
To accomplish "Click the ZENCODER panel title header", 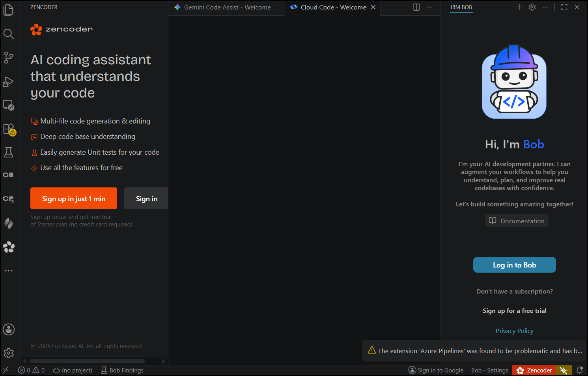I will pyautogui.click(x=44, y=7).
